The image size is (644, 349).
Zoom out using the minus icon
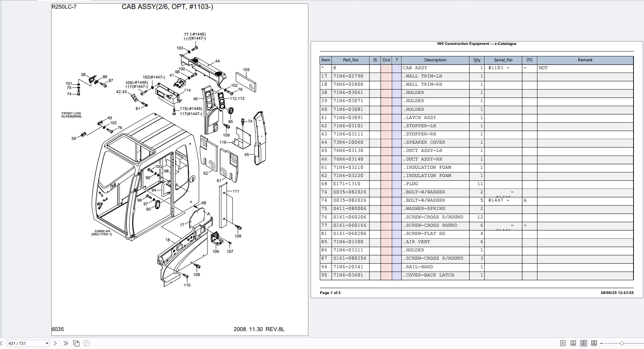602,343
